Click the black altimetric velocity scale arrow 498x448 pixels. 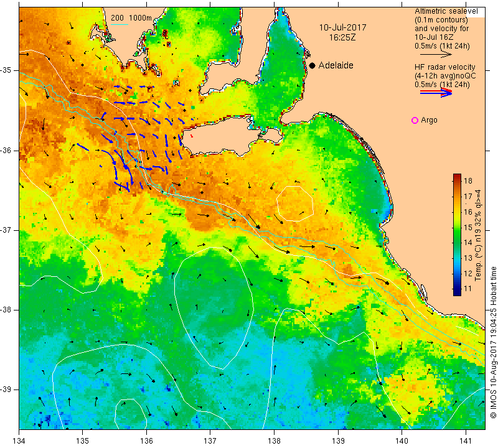tap(436, 55)
